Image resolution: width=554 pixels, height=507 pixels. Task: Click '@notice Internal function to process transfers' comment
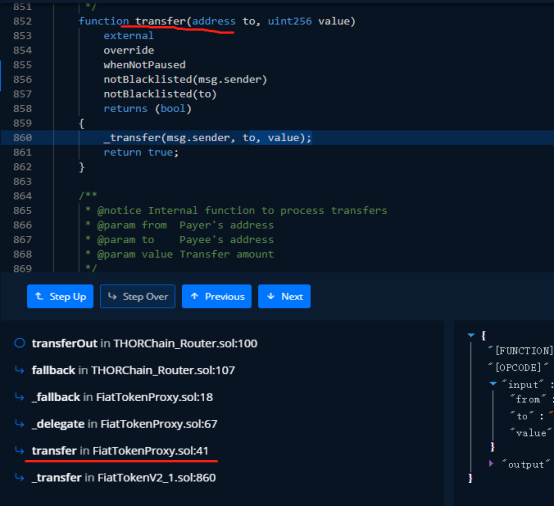click(x=242, y=211)
